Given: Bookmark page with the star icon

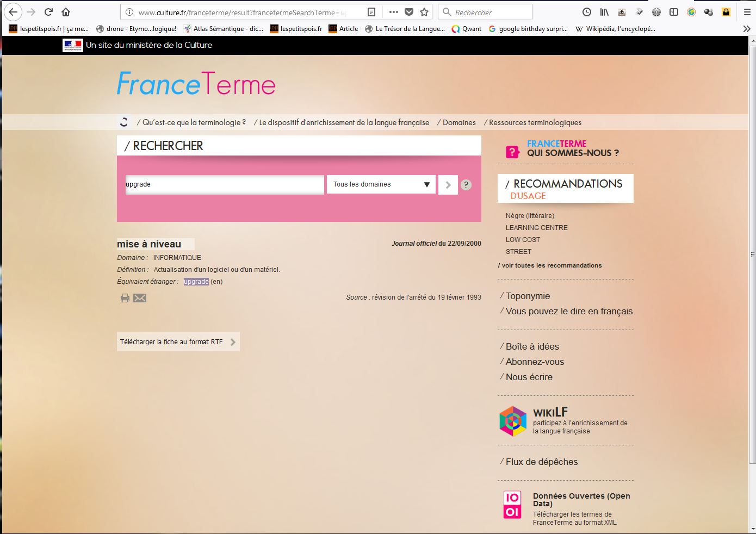Looking at the screenshot, I should click(424, 12).
